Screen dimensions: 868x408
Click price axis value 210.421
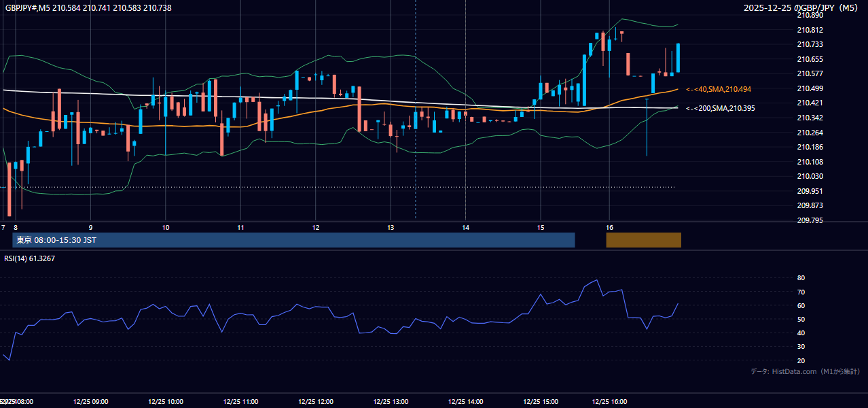[809, 103]
